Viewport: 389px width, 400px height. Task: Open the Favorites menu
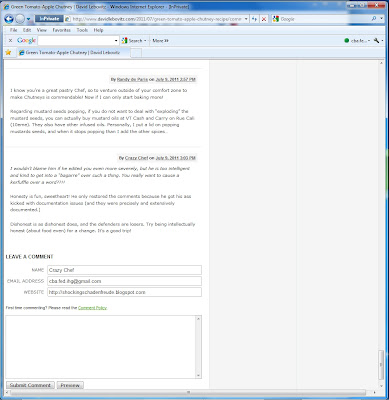pyautogui.click(x=61, y=30)
